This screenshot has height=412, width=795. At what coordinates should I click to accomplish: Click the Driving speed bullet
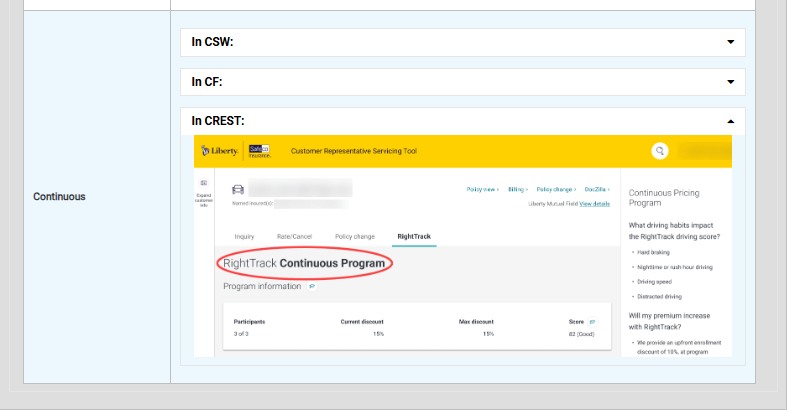[655, 282]
